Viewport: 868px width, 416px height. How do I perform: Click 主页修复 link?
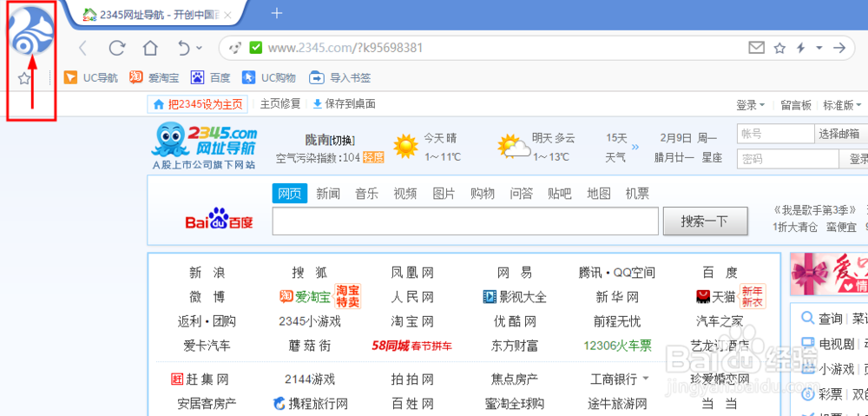(x=280, y=103)
